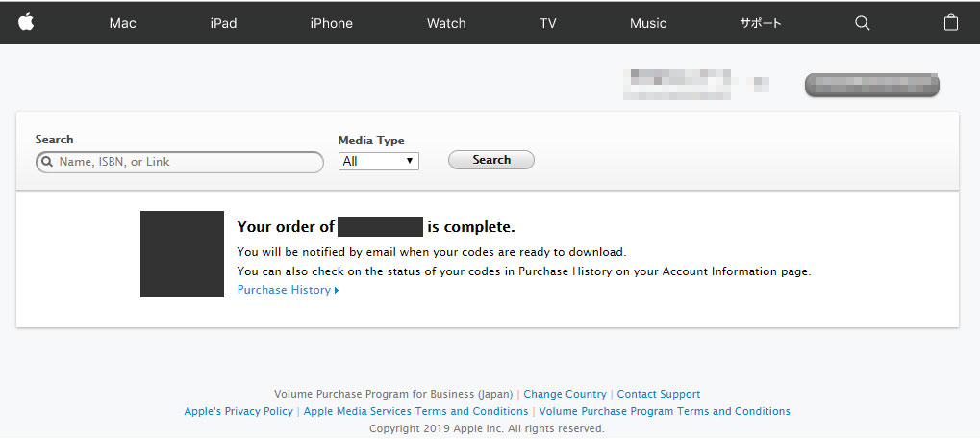The image size is (980, 439).
Task: Open the shopping bag icon
Action: pos(950,22)
